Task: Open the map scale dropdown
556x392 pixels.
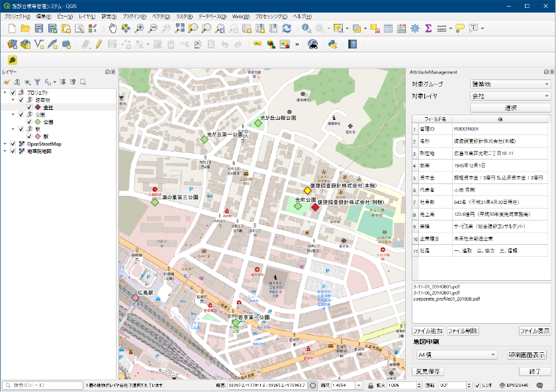Action: (359, 385)
